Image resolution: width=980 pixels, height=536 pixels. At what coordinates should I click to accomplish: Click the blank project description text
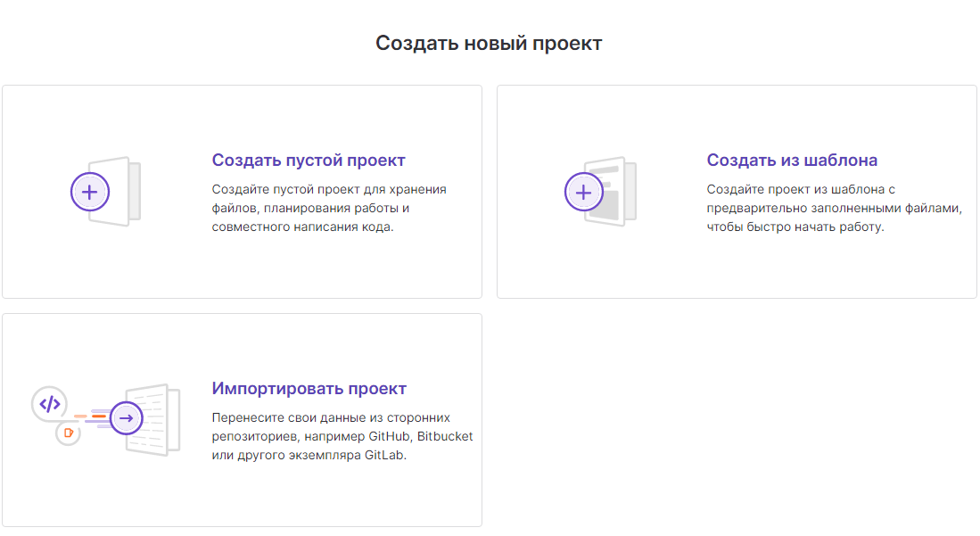click(x=328, y=208)
